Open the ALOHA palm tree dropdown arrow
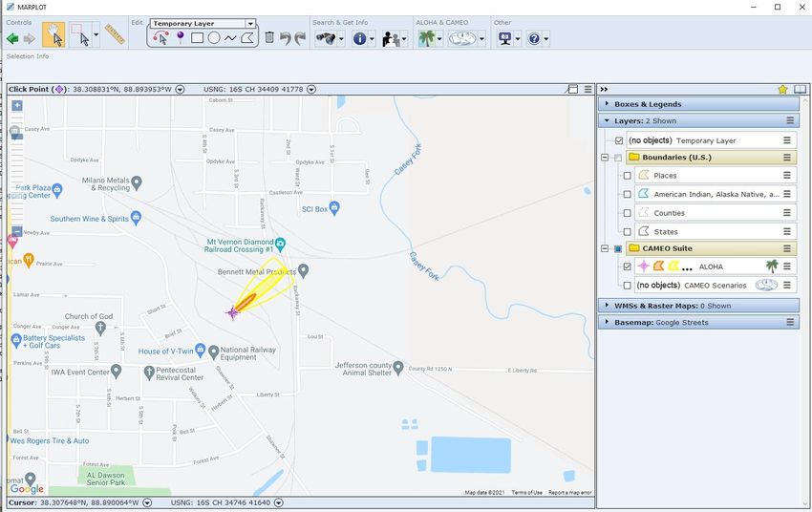Image resolution: width=812 pixels, height=512 pixels. [x=439, y=39]
